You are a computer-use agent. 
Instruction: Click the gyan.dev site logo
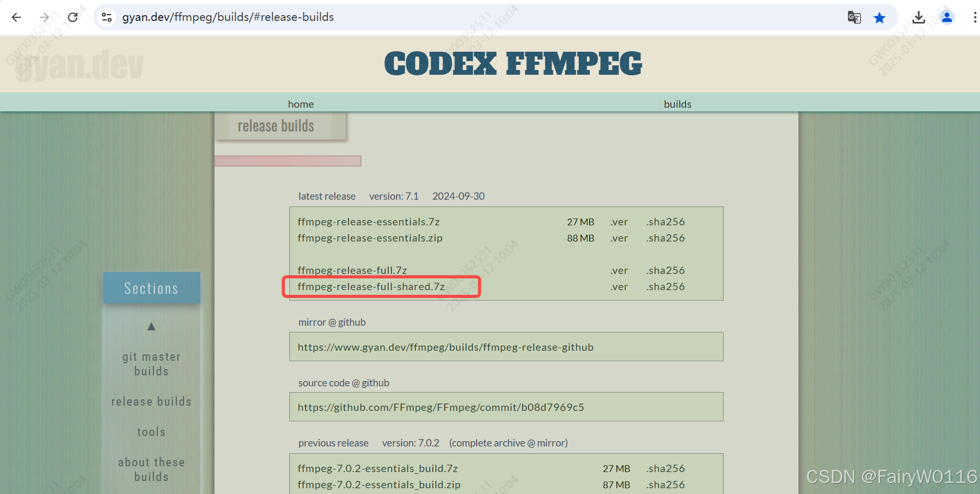point(80,66)
